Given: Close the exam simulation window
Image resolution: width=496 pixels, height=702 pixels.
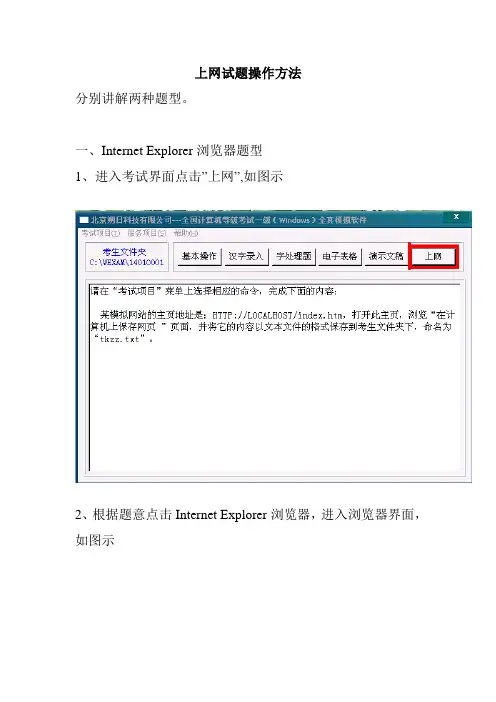Looking at the screenshot, I should (x=456, y=217).
